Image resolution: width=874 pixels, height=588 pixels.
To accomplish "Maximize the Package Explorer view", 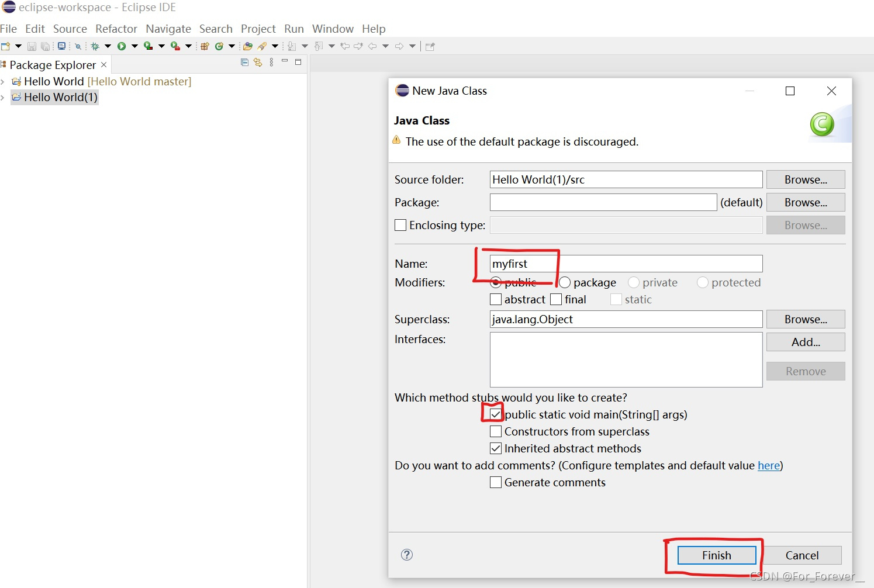I will tap(298, 61).
